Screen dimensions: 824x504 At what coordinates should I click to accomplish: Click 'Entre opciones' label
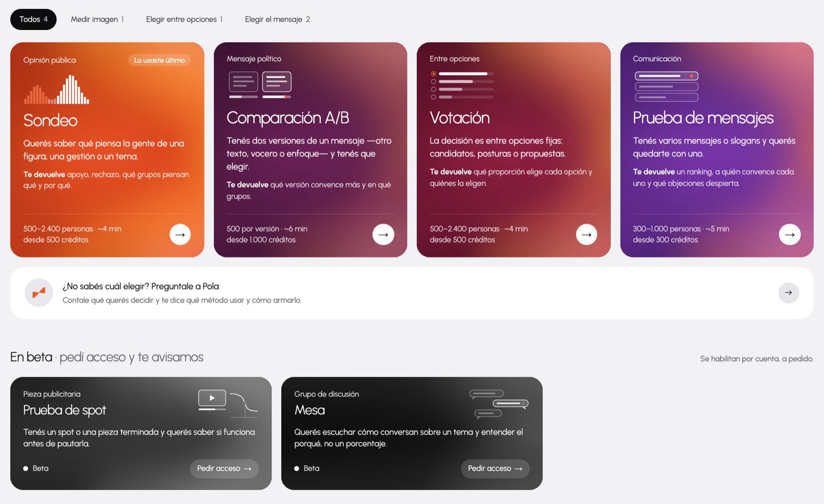click(455, 59)
